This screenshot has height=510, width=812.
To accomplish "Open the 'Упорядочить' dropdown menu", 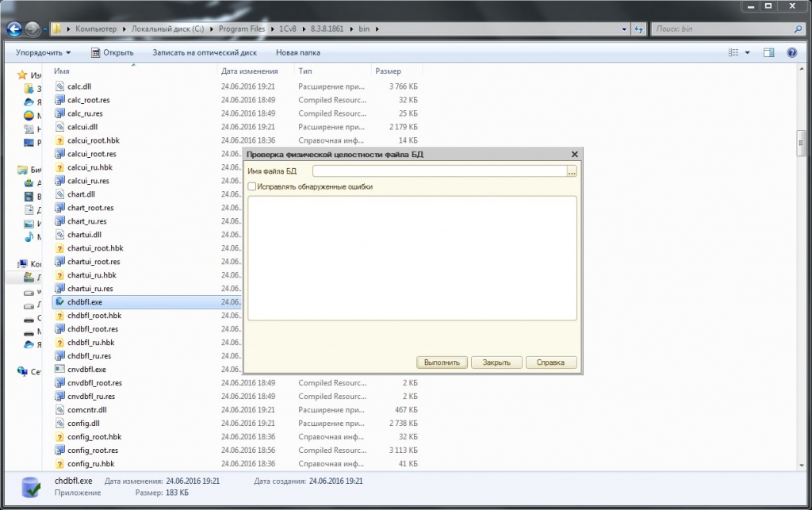I will pos(43,52).
